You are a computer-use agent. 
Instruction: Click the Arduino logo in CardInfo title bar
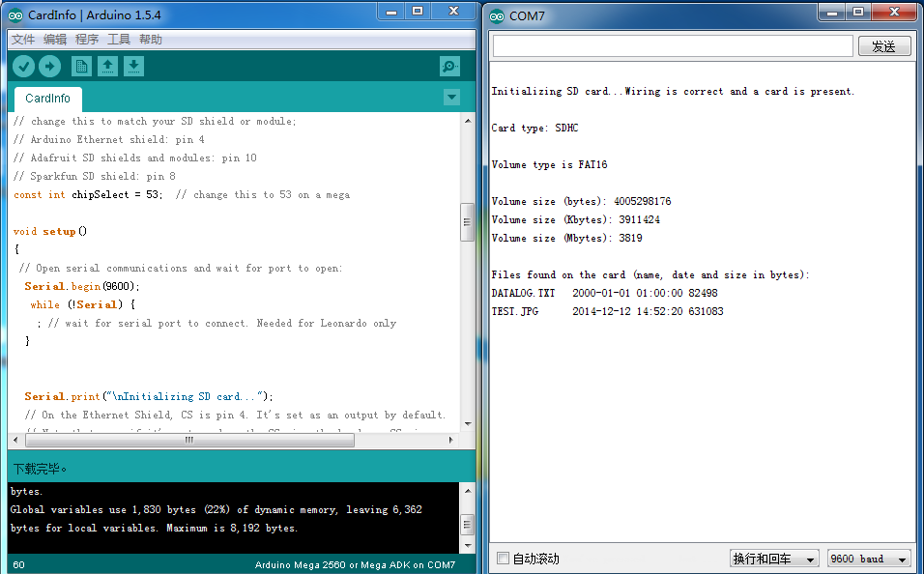click(15, 15)
